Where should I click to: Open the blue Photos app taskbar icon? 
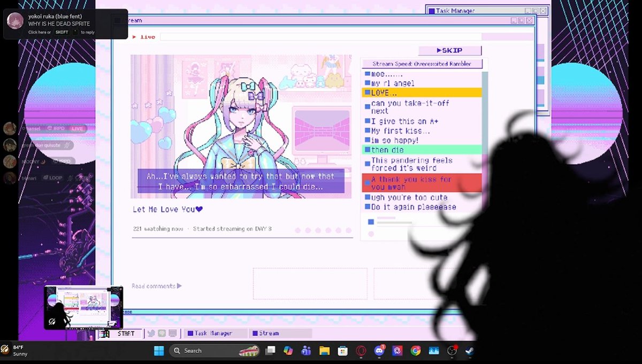point(434,351)
